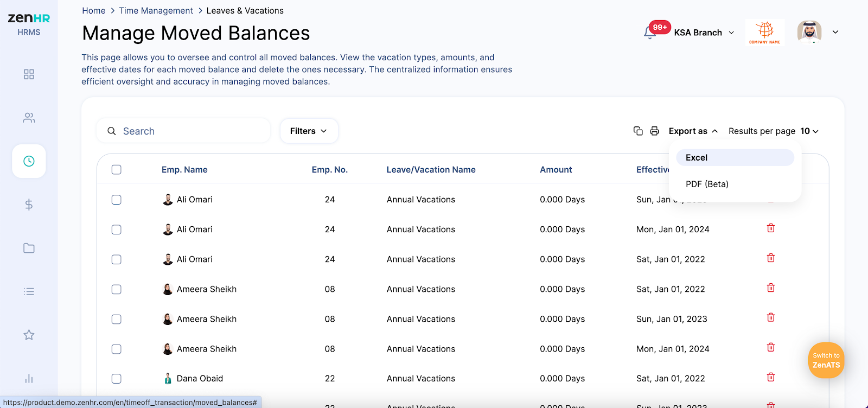Collapse the Export as dropdown

tap(693, 131)
